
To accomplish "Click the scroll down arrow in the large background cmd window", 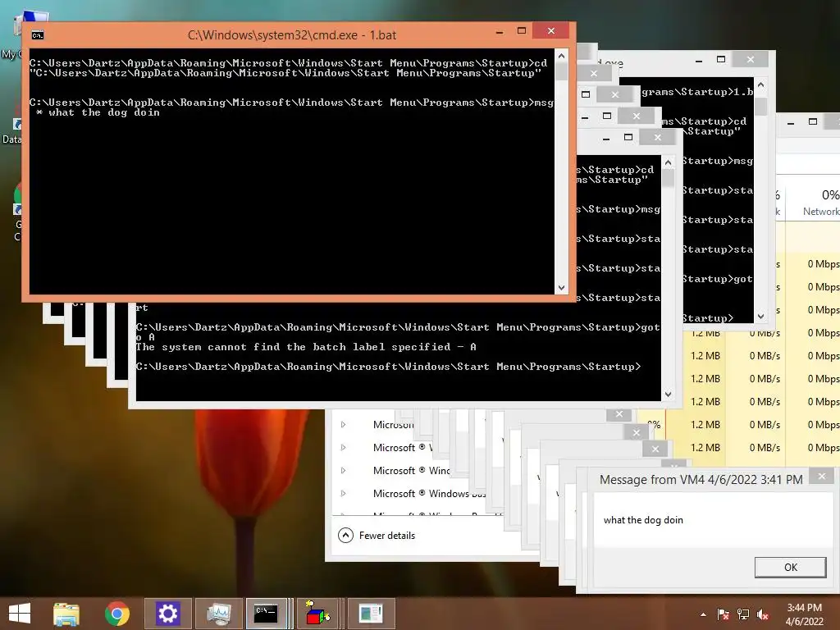I will click(668, 395).
